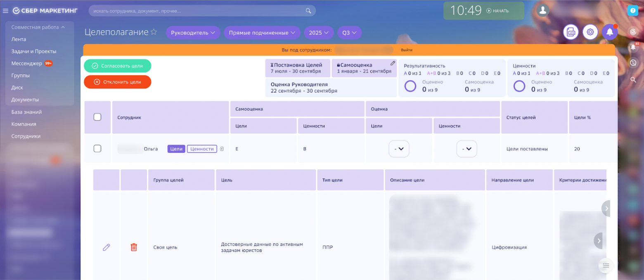
Task: Select the header checkbox in the employees table
Action: click(x=97, y=117)
